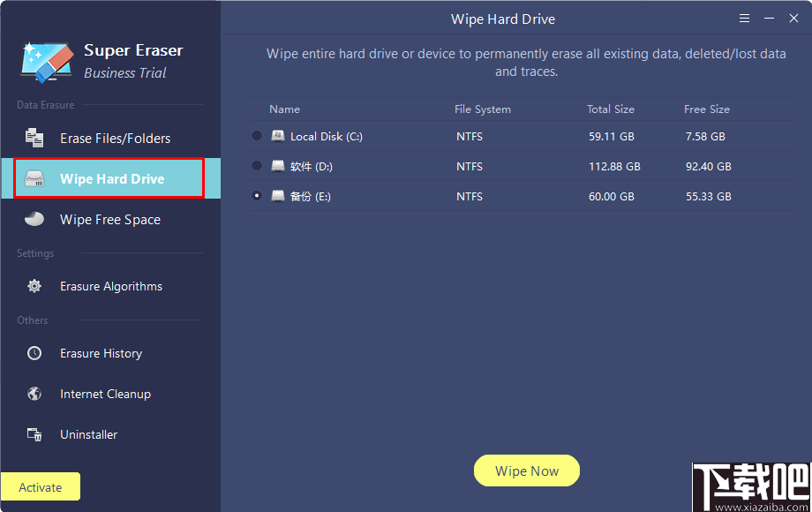Image resolution: width=812 pixels, height=512 pixels.
Task: Close the Super Eraser window
Action: (x=793, y=19)
